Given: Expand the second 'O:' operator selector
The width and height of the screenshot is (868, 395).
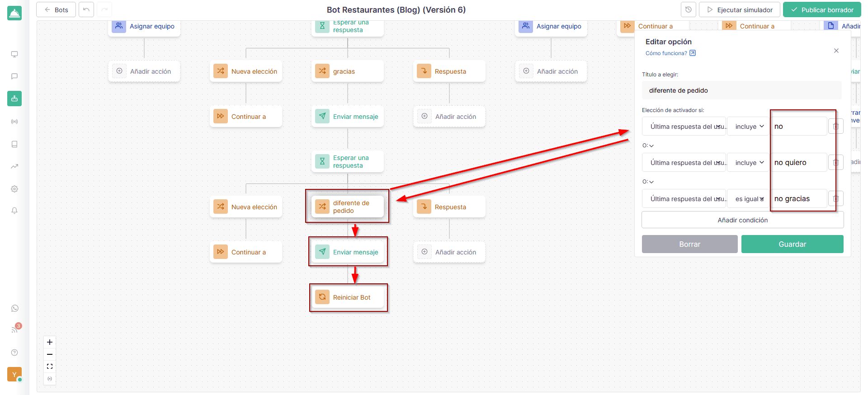Looking at the screenshot, I should pos(648,182).
